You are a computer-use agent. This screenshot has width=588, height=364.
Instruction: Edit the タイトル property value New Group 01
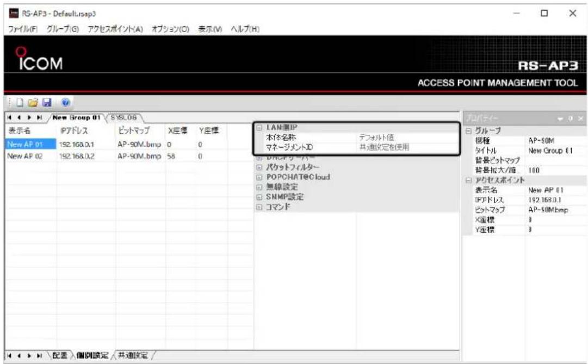click(556, 151)
